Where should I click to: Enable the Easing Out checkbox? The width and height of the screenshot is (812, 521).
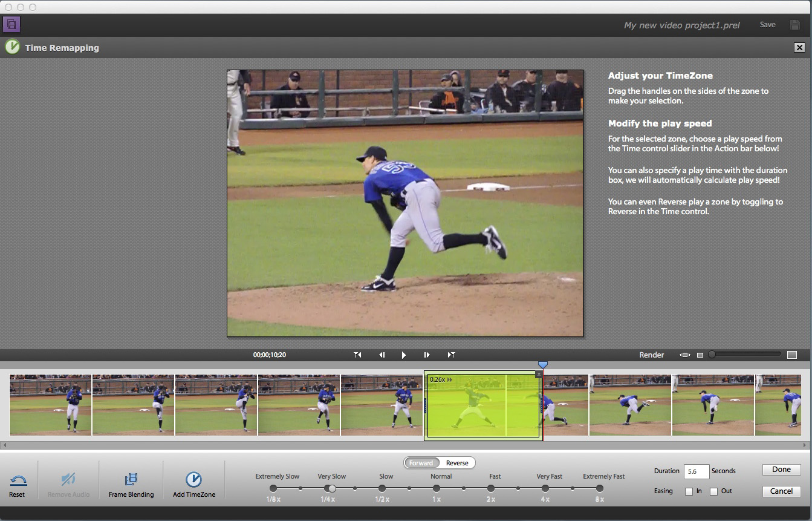(x=713, y=491)
